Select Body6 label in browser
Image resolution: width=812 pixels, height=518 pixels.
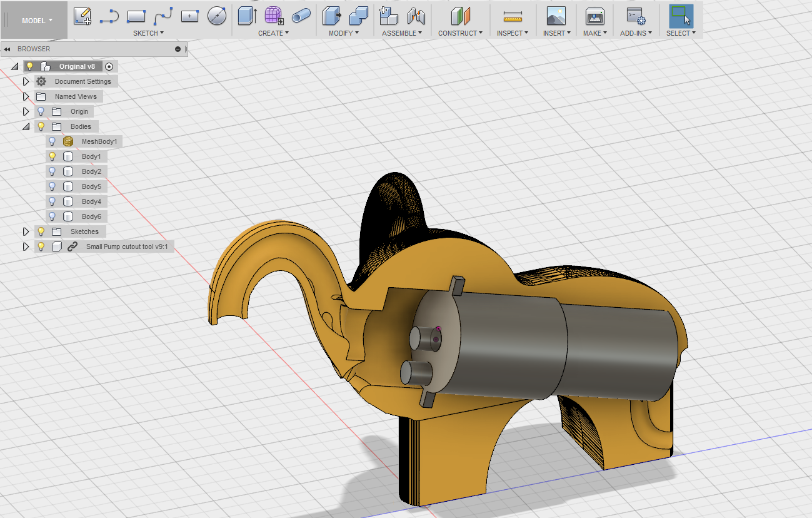point(91,216)
